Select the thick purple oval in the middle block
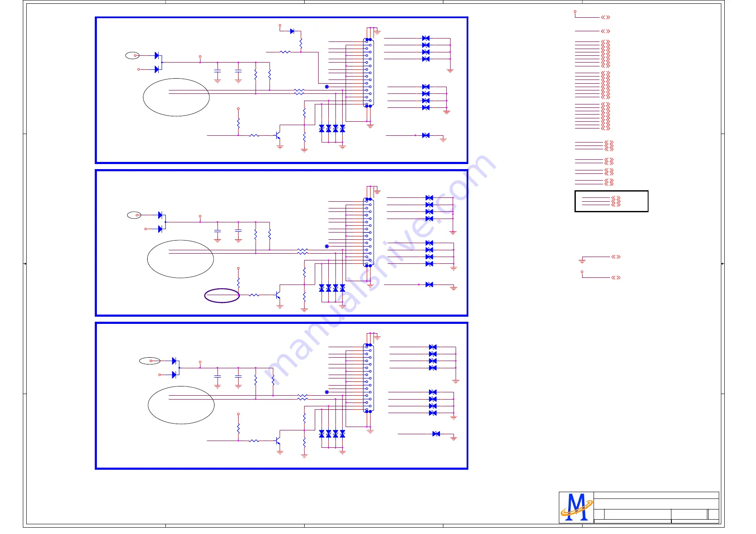The height and width of the screenshot is (534, 756). (222, 296)
